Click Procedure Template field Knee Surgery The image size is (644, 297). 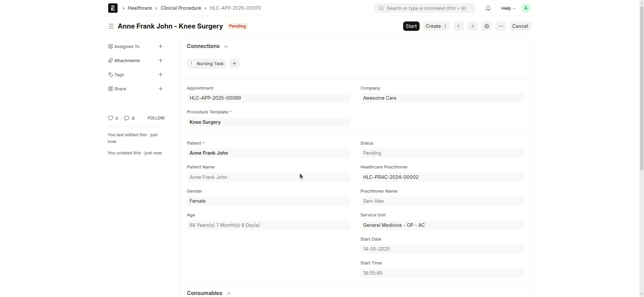point(268,122)
